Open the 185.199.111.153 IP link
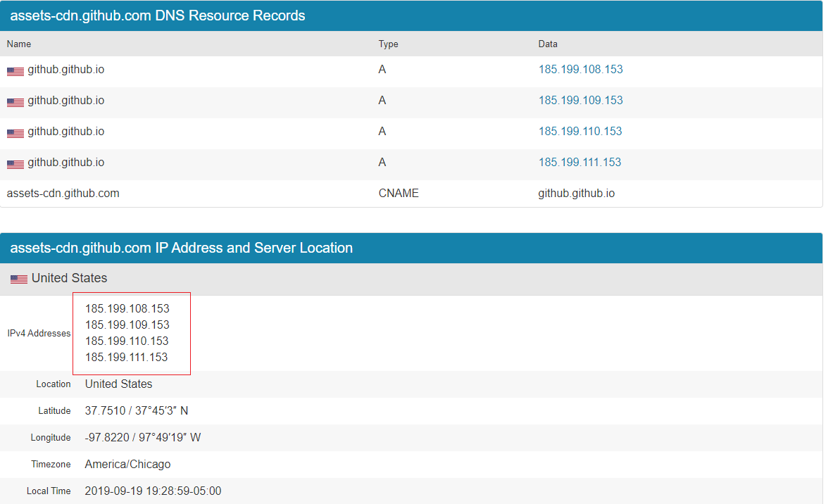 pos(580,163)
